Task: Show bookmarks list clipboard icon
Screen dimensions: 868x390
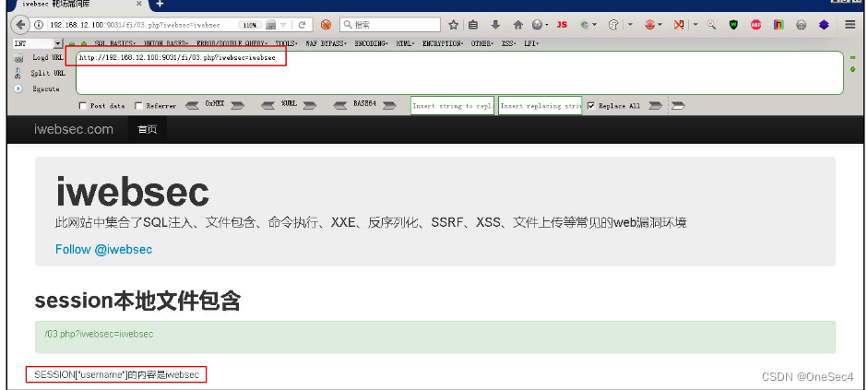Action: 473,25
